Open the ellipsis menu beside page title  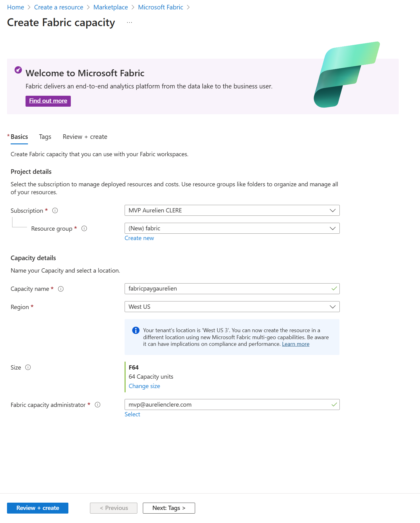tap(129, 22)
